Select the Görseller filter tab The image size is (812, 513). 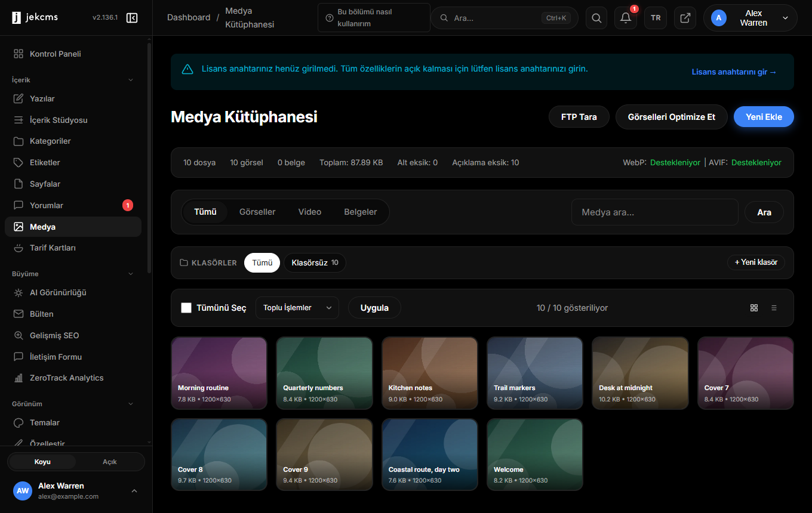click(x=257, y=212)
